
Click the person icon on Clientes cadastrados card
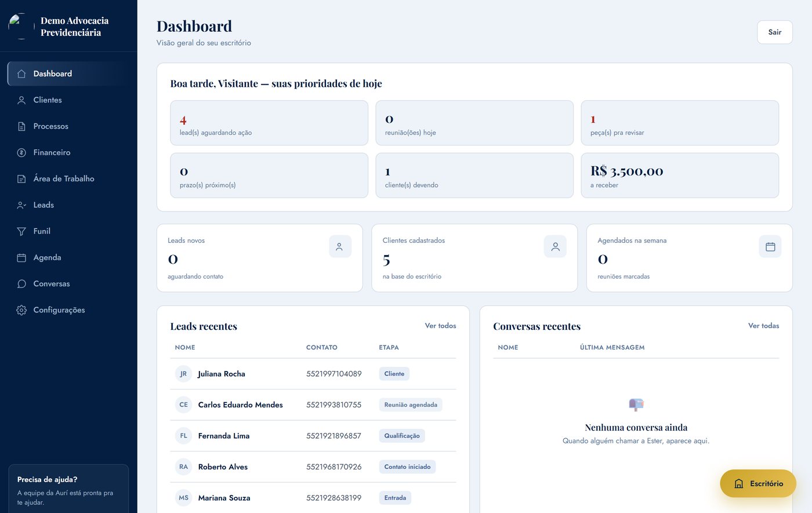click(x=555, y=246)
